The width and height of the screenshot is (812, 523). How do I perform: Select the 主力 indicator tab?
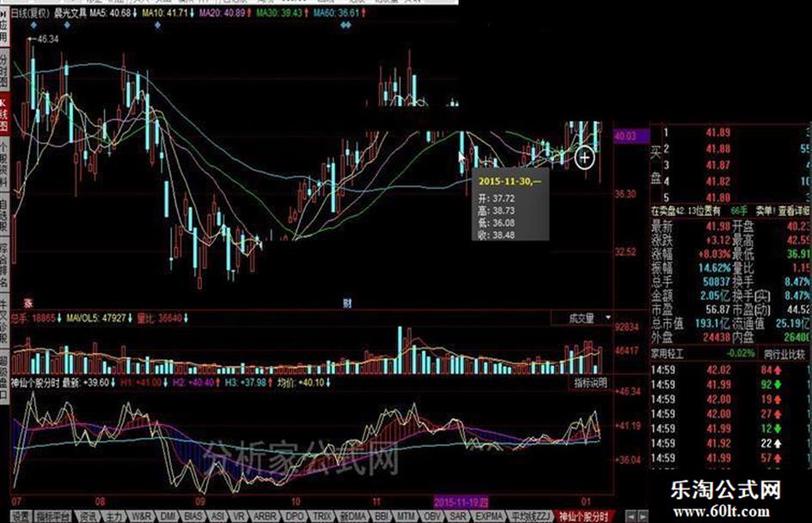point(114,516)
